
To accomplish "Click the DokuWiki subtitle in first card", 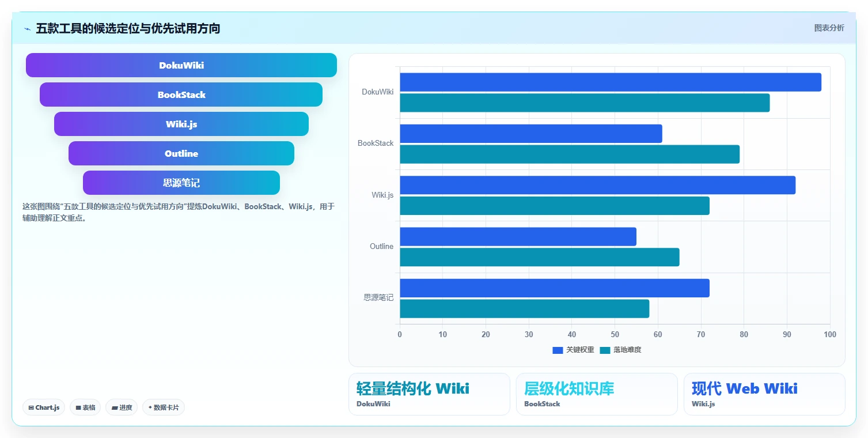I will point(373,404).
